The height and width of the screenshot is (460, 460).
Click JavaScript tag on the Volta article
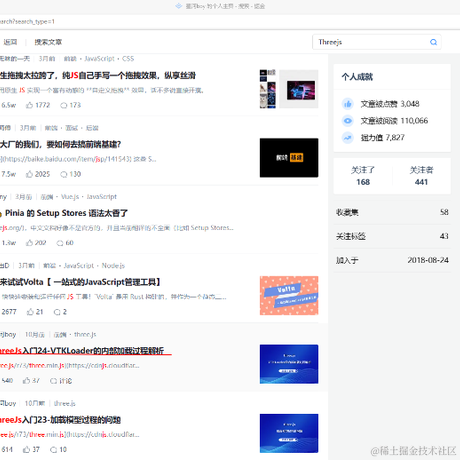79,266
